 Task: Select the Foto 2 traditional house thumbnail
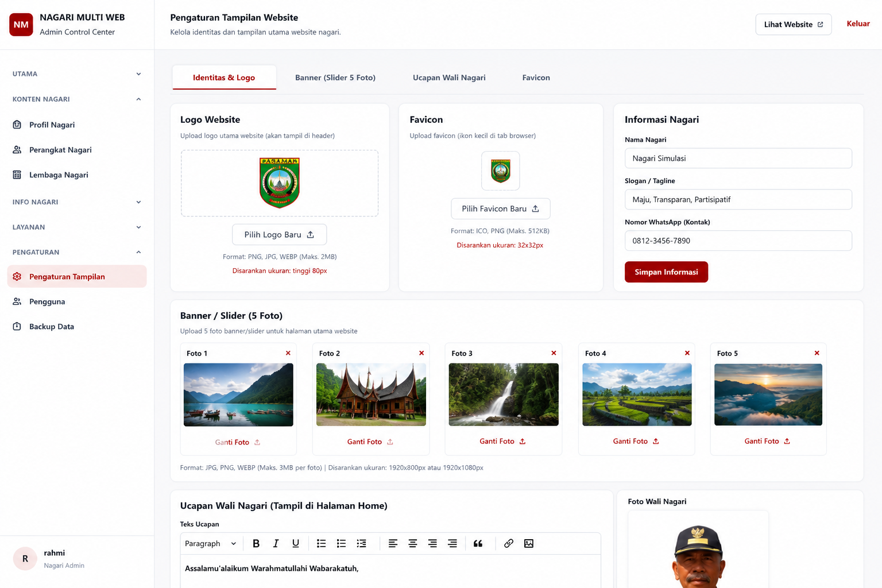(x=372, y=394)
